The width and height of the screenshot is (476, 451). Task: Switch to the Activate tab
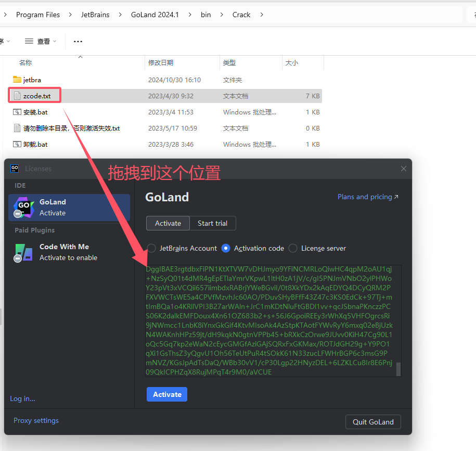tap(168, 223)
